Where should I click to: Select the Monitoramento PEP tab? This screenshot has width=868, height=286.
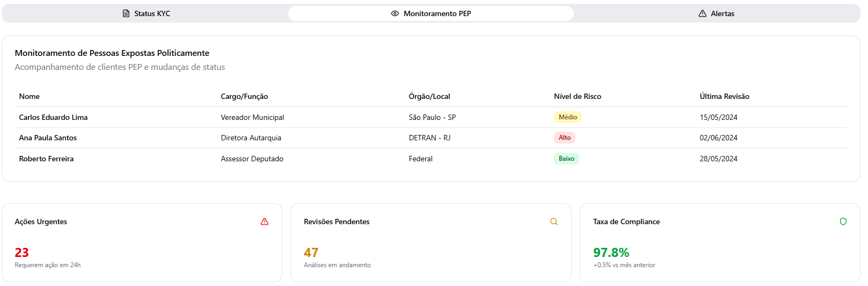tap(431, 13)
